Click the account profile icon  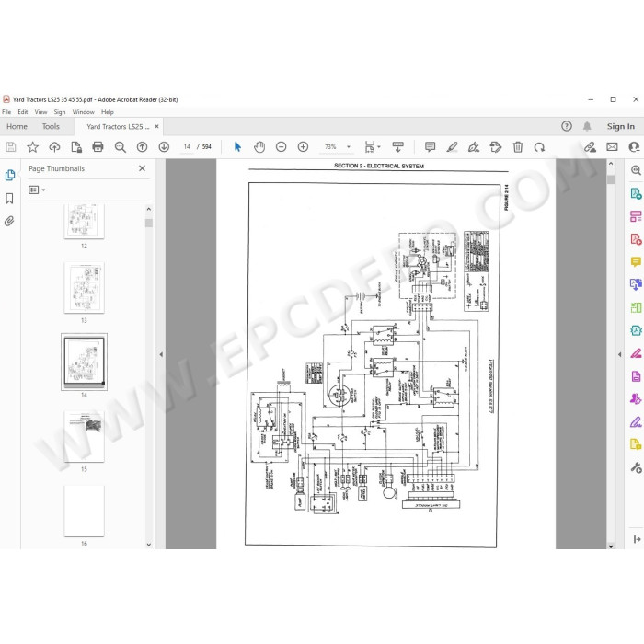[x=635, y=146]
